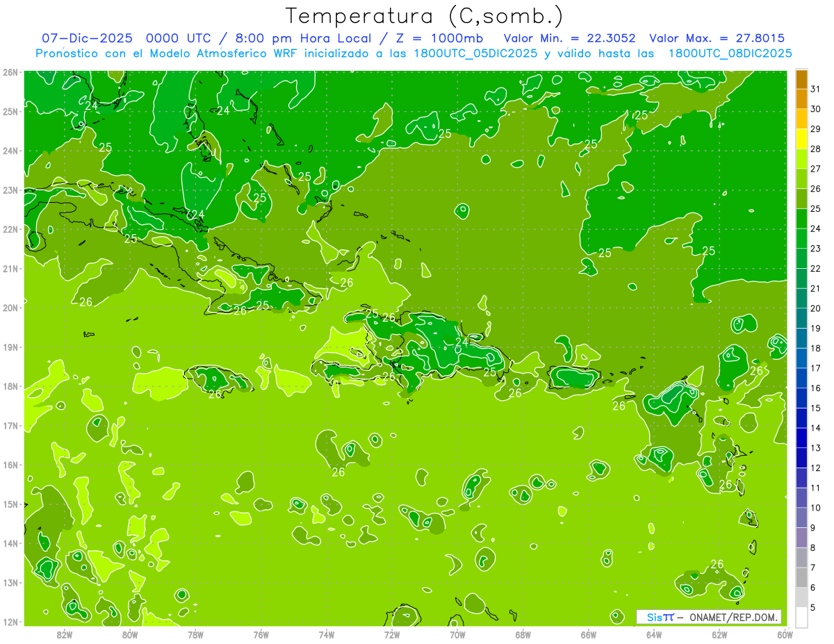This screenshot has height=644, width=834.
Task: Click the '18N' latitude axis label
Action: [10, 386]
